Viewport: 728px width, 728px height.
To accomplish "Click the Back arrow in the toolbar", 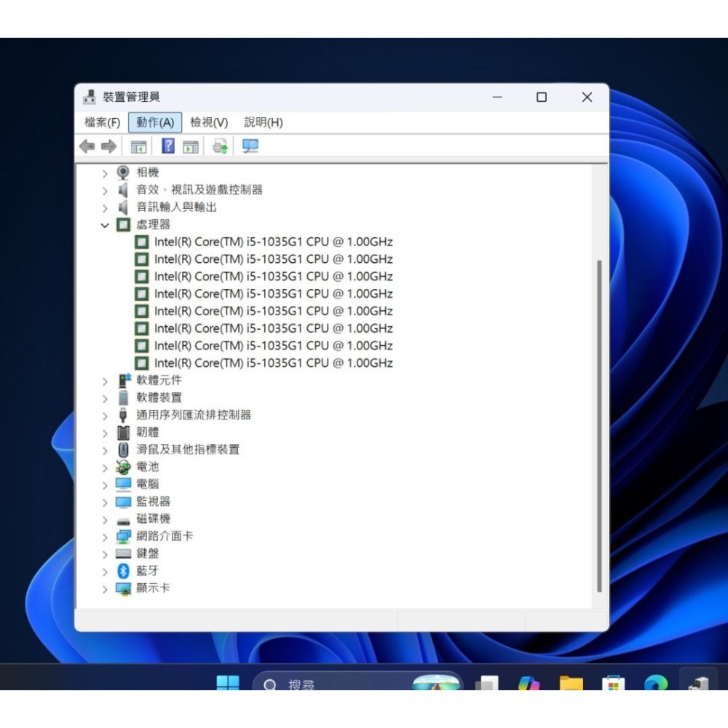I will coord(87,147).
